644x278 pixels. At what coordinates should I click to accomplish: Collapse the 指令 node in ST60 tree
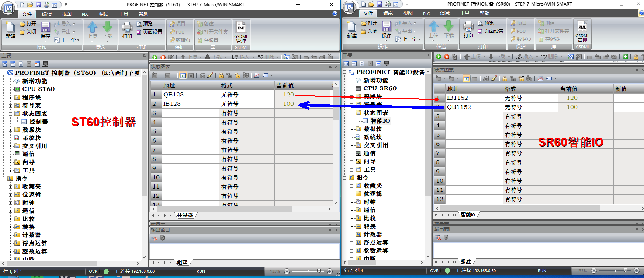pyautogui.click(x=3, y=178)
